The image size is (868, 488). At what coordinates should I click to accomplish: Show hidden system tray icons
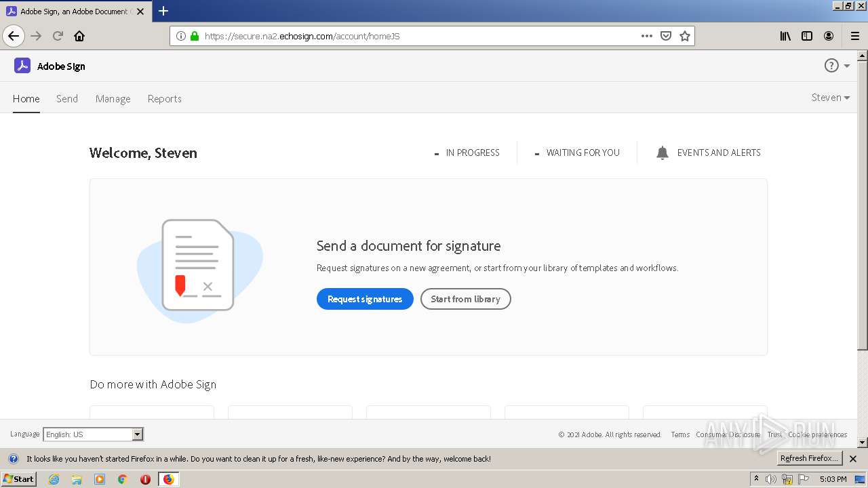click(x=756, y=479)
